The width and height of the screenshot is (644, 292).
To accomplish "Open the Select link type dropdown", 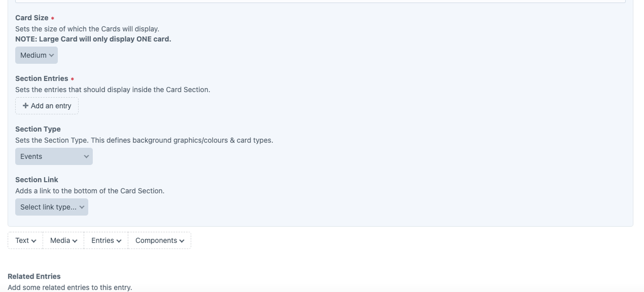I will 51,207.
